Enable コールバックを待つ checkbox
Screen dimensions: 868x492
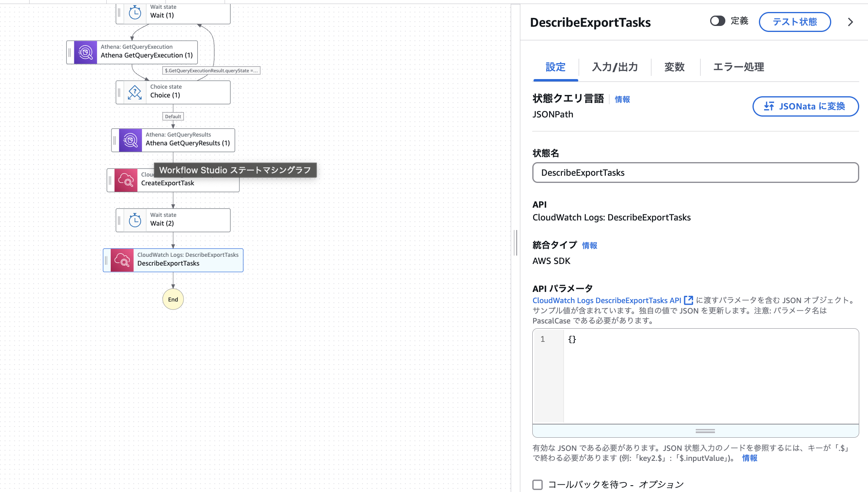point(538,485)
